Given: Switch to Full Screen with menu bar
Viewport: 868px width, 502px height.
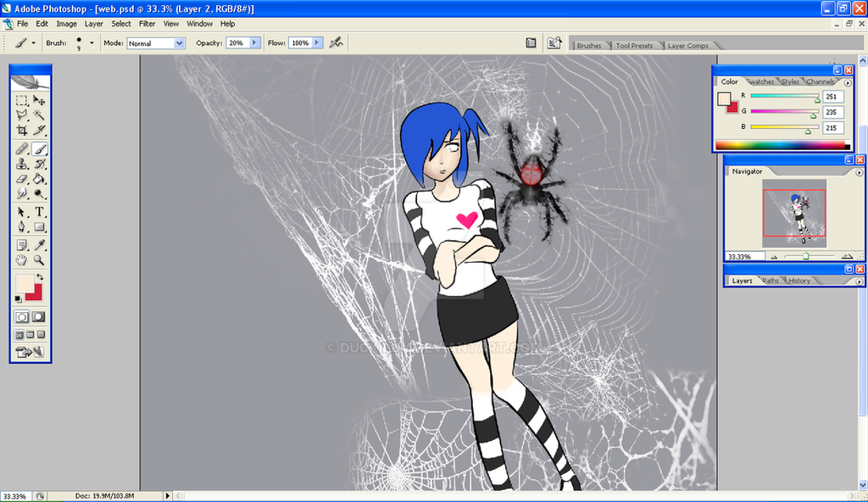Looking at the screenshot, I should [x=30, y=335].
